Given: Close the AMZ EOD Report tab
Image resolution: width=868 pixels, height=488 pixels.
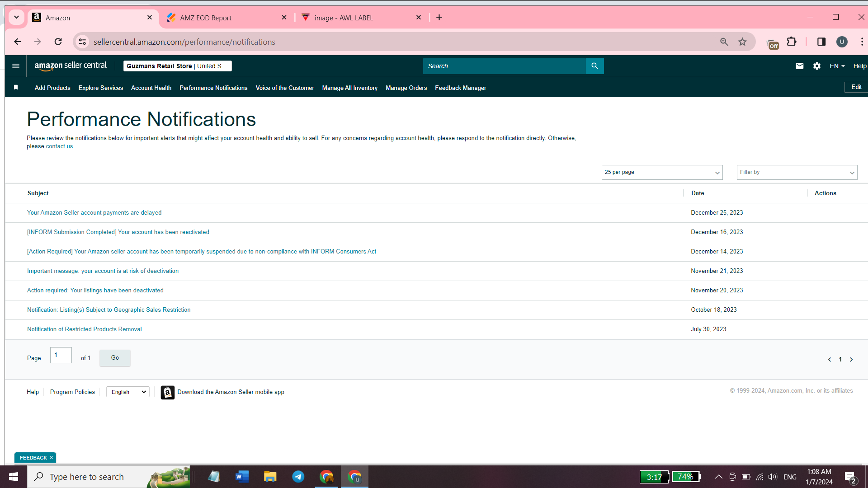Looking at the screenshot, I should [284, 17].
